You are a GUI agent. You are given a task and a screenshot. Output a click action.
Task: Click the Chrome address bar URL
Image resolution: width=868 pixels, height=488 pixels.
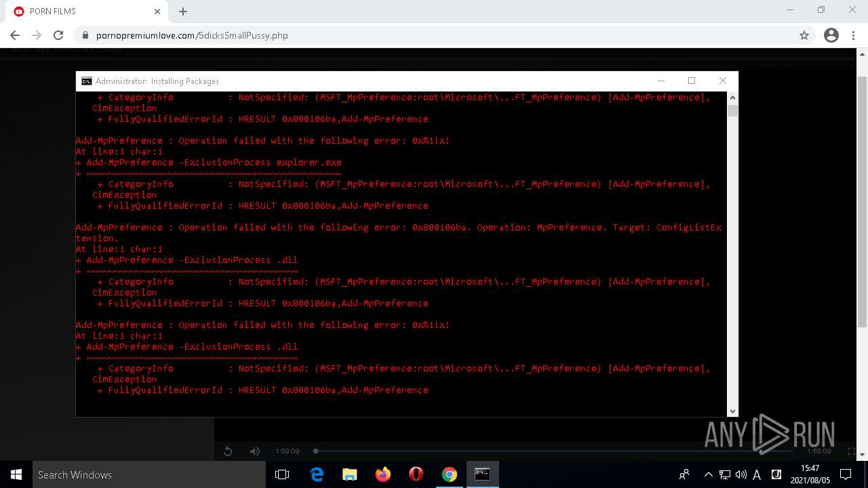pyautogui.click(x=192, y=35)
